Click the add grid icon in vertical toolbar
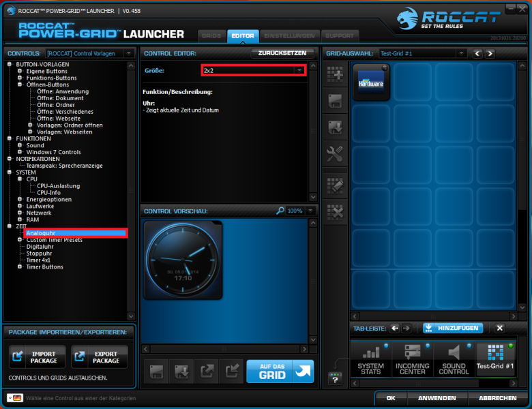This screenshot has height=409, width=532. tap(335, 74)
